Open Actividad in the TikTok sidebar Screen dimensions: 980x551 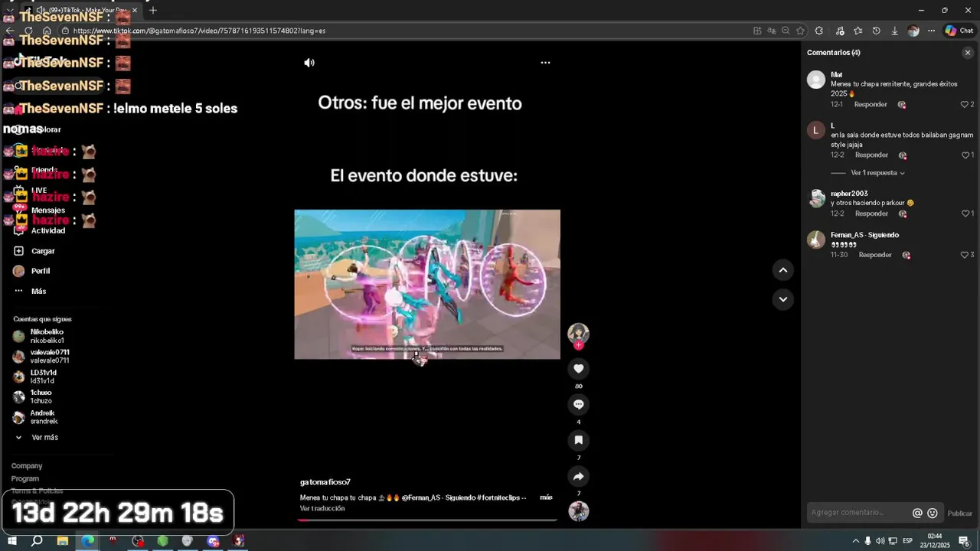40,230
